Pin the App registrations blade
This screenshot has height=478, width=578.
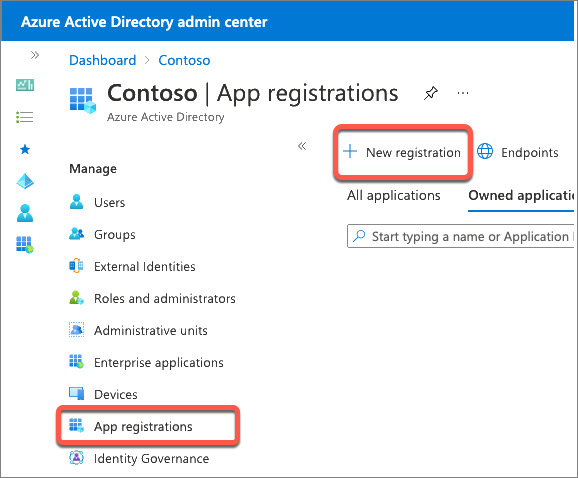pos(431,93)
